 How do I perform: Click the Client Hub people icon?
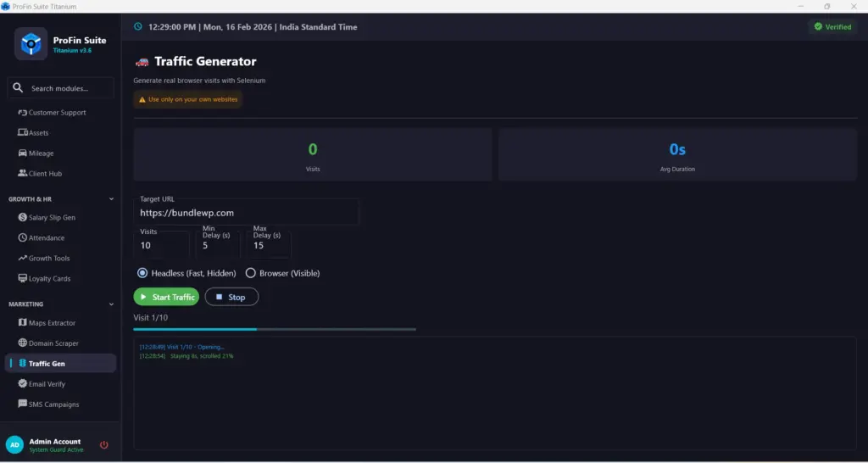[23, 173]
